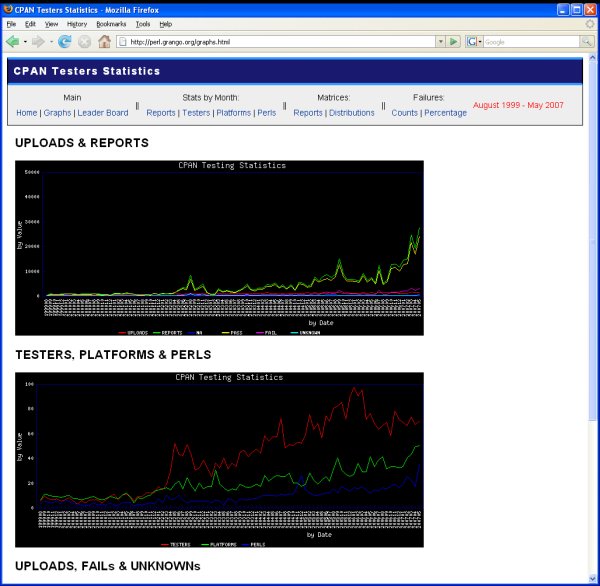Open the Failures Percentage link
600x586 pixels.
coord(445,113)
